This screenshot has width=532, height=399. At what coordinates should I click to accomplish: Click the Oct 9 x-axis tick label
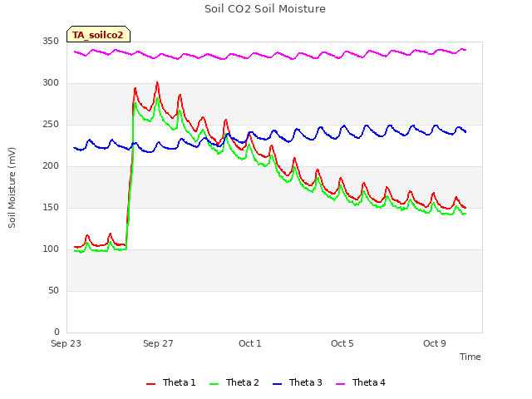point(435,343)
